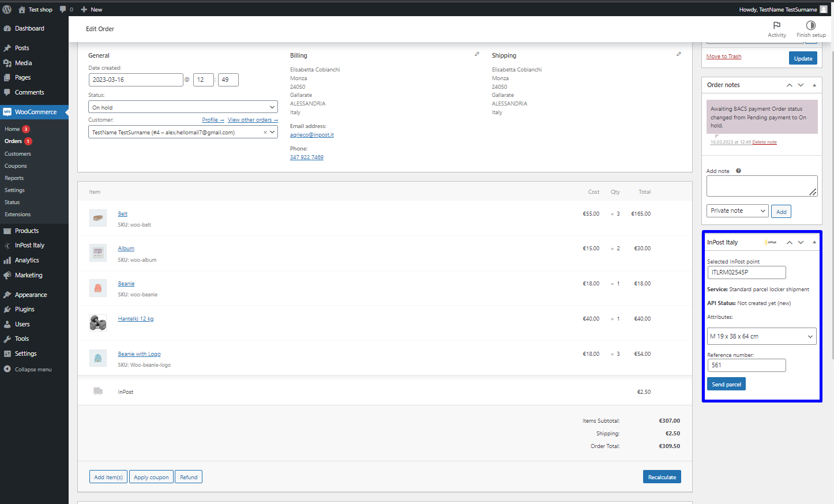The width and height of the screenshot is (834, 504).
Task: Click the Add note button
Action: click(x=782, y=212)
